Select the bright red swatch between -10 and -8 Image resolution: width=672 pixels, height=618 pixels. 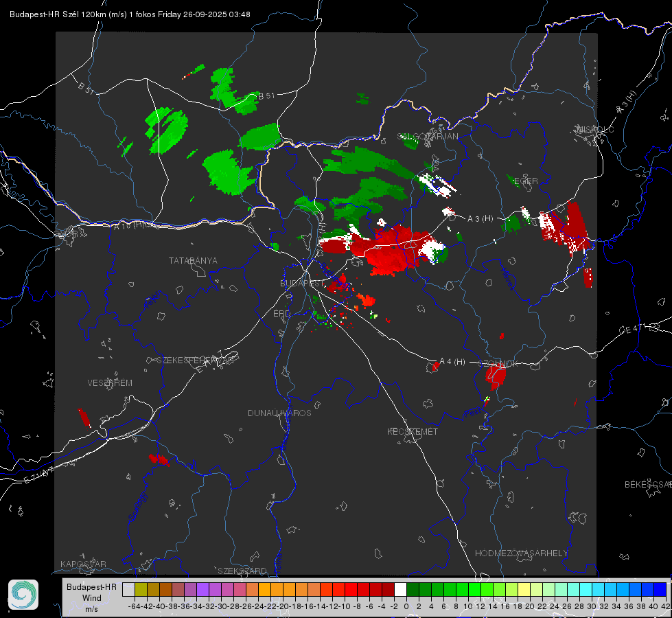tap(351, 589)
